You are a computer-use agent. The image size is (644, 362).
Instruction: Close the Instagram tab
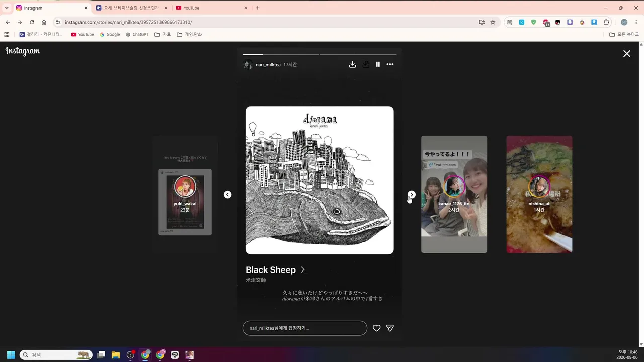[86, 8]
